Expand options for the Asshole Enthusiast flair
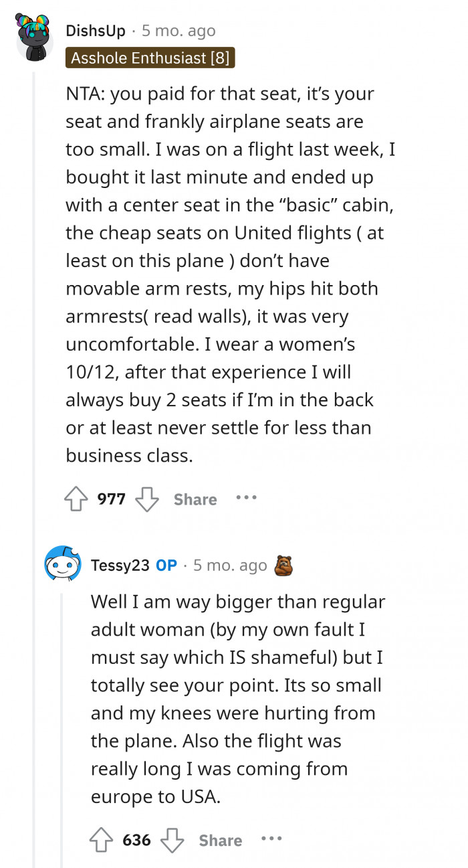 tap(150, 58)
